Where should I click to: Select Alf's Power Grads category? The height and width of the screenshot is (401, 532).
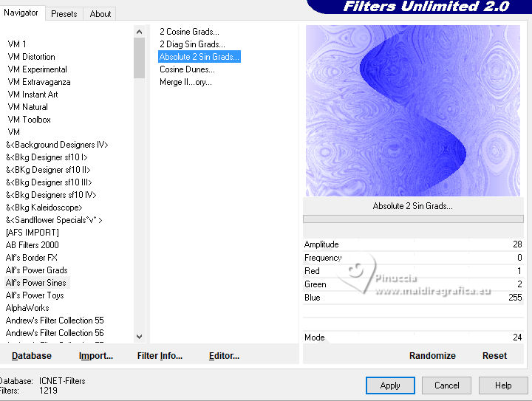click(37, 270)
